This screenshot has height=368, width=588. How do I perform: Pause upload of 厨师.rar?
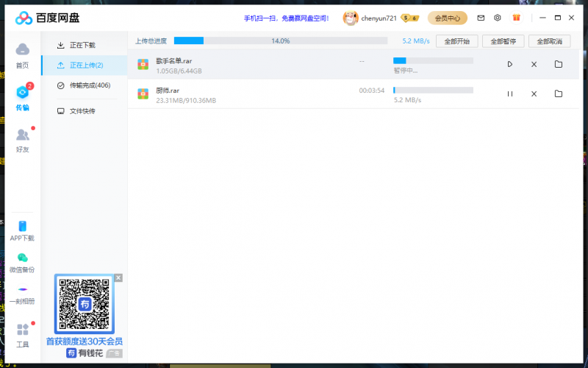point(510,94)
